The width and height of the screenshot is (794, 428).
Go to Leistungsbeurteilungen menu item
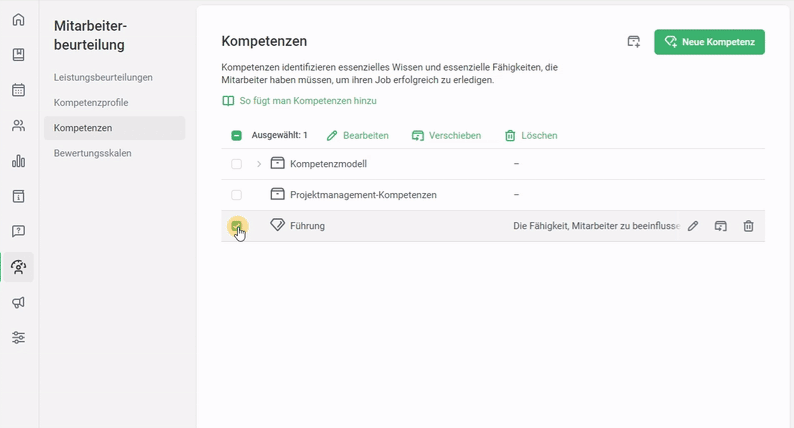click(103, 77)
